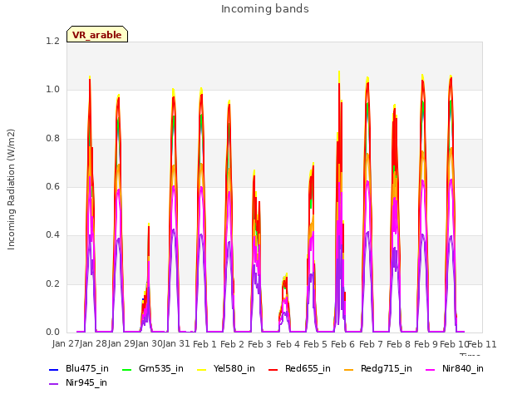The height and width of the screenshot is (399, 532).
Task: Click the 0.4 y-axis tick label
Action: [x=52, y=235]
